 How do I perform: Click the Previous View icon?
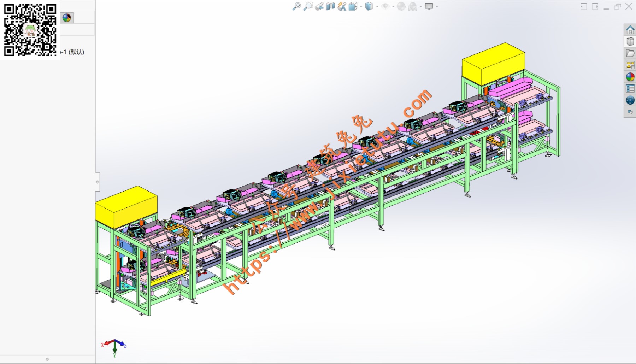(x=319, y=6)
